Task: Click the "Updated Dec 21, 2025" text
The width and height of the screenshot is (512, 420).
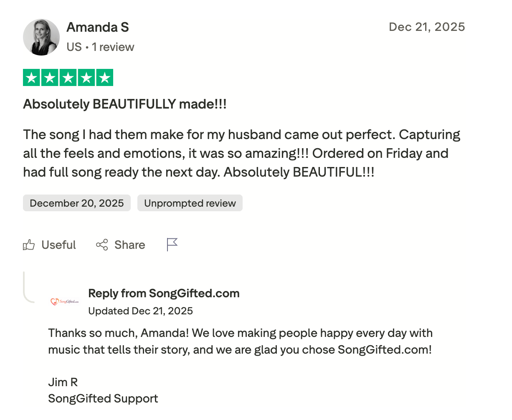Action: point(140,311)
